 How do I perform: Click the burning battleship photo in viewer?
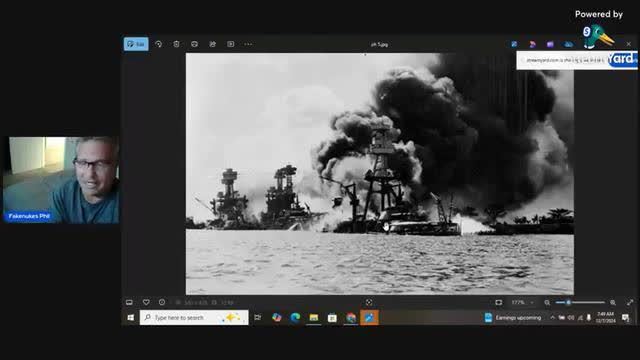[380, 174]
